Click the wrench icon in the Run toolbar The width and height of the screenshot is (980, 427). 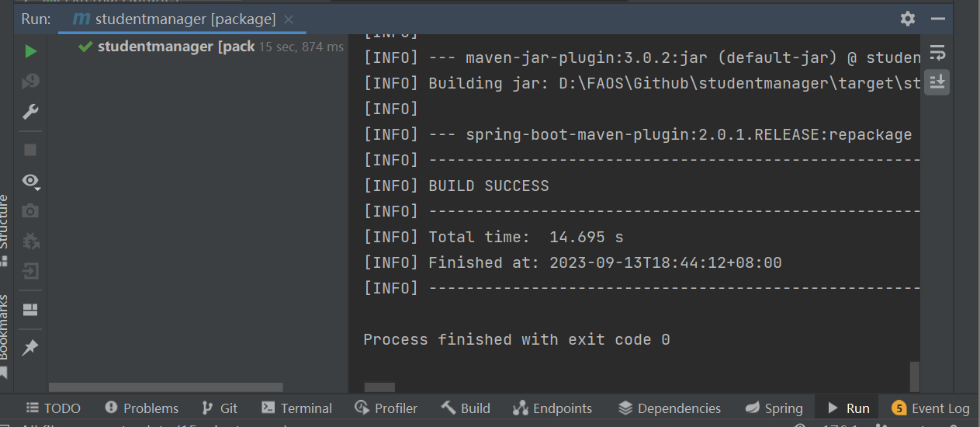[x=30, y=112]
